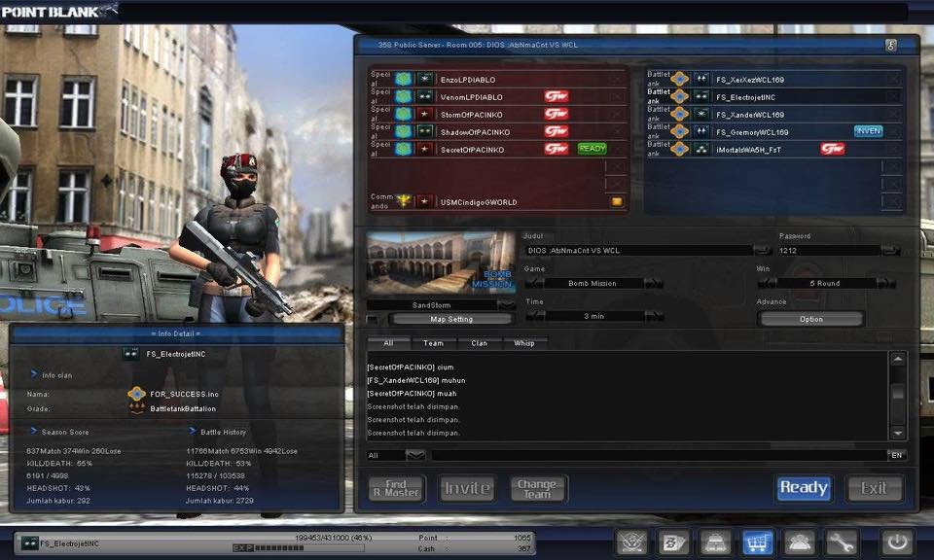Open the Advance Option button
The width and height of the screenshot is (934, 560).
coord(811,319)
